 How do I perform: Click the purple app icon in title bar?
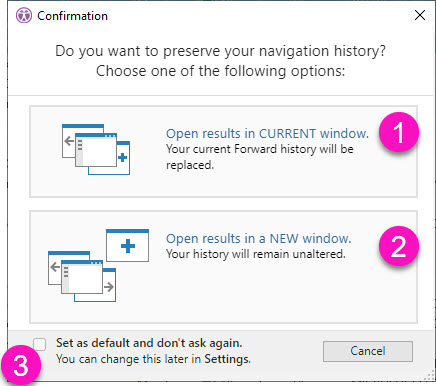(24, 16)
